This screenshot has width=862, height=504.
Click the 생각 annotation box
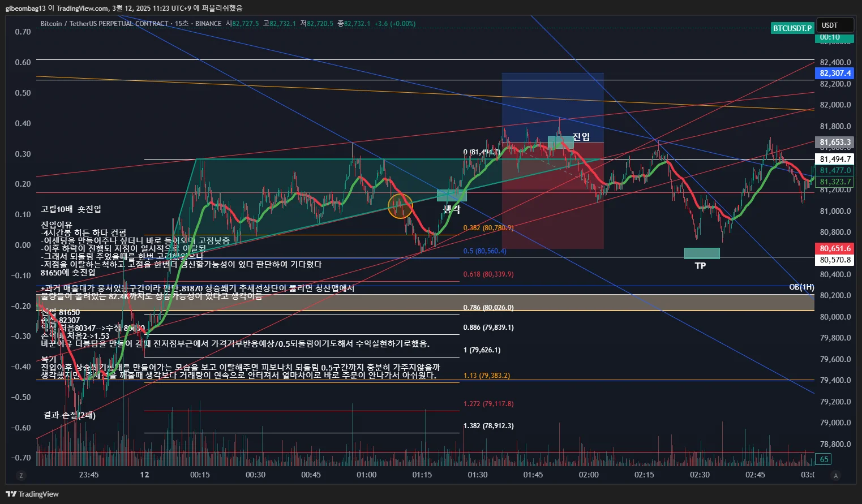point(452,195)
